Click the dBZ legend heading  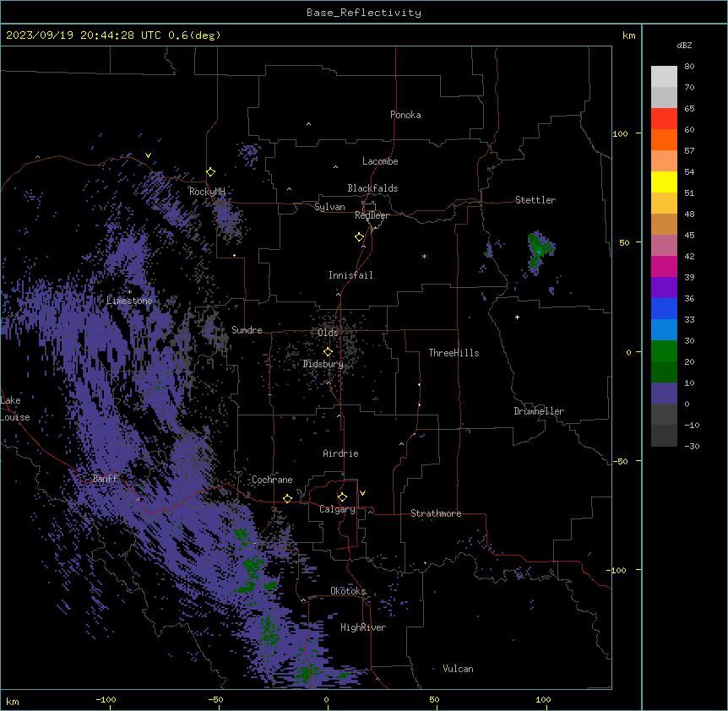tap(684, 46)
